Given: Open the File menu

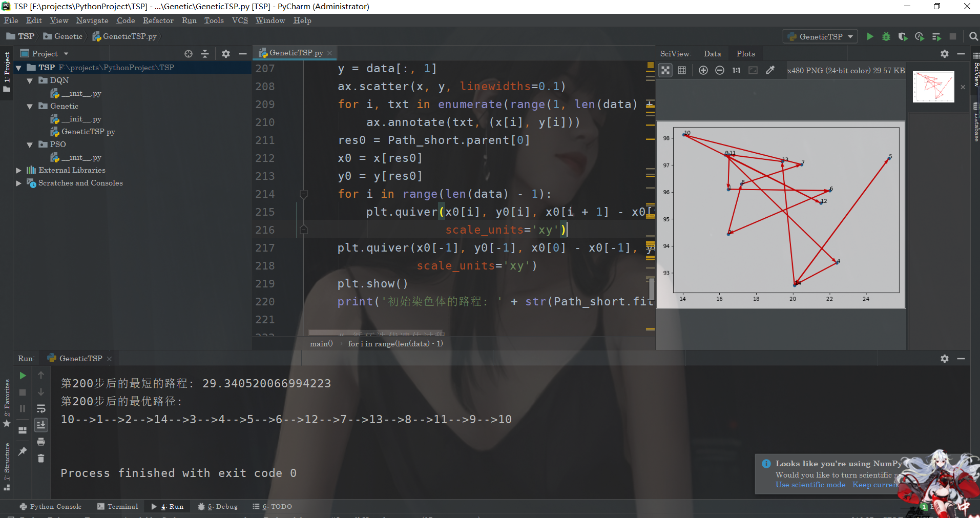Looking at the screenshot, I should point(11,20).
